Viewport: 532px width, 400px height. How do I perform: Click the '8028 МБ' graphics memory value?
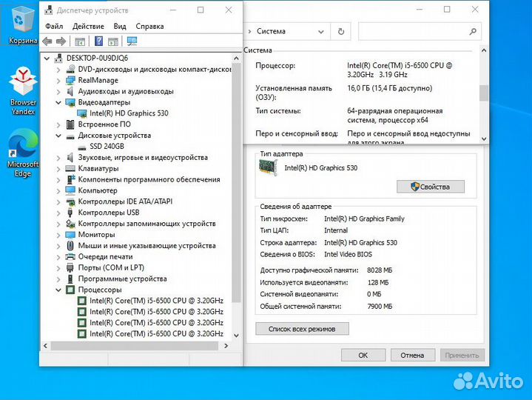point(380,270)
